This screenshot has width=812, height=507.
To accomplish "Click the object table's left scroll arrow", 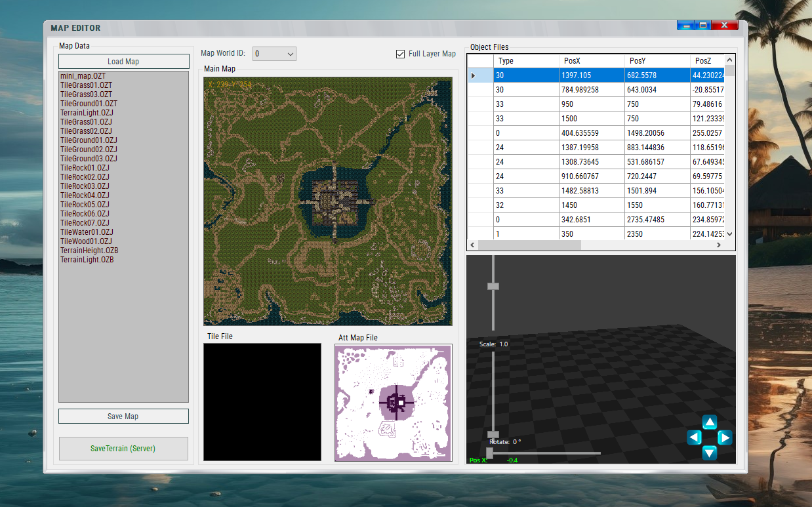I will tap(472, 245).
